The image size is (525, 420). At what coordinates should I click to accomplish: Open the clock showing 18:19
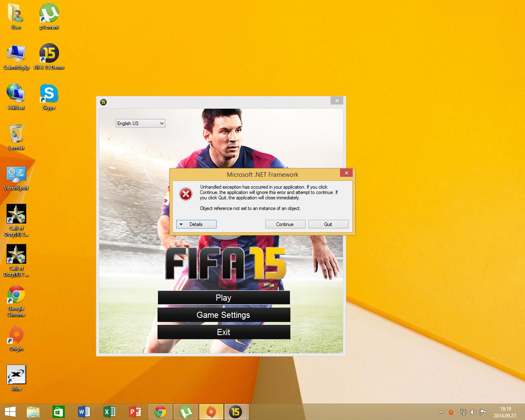(505, 412)
